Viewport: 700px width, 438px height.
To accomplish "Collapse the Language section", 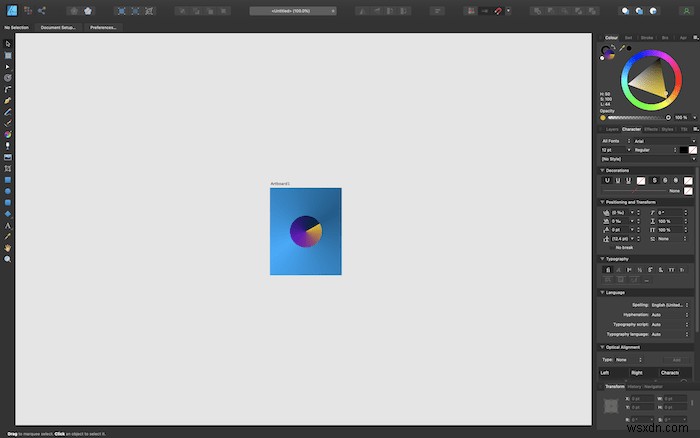I will point(602,292).
